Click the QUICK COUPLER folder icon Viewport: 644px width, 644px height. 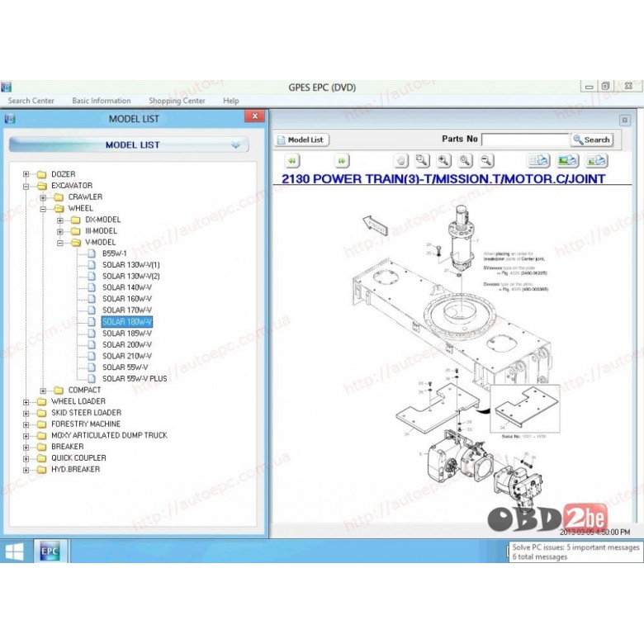coord(41,458)
